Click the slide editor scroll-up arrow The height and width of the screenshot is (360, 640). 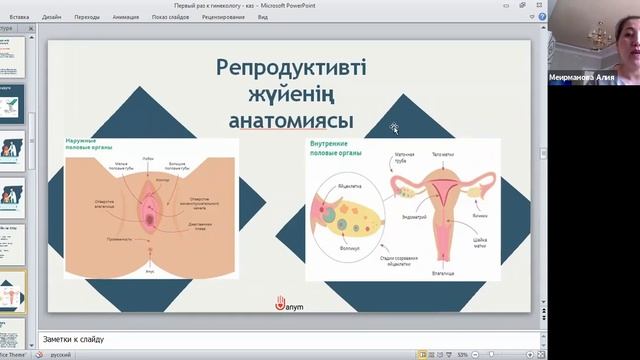(543, 28)
